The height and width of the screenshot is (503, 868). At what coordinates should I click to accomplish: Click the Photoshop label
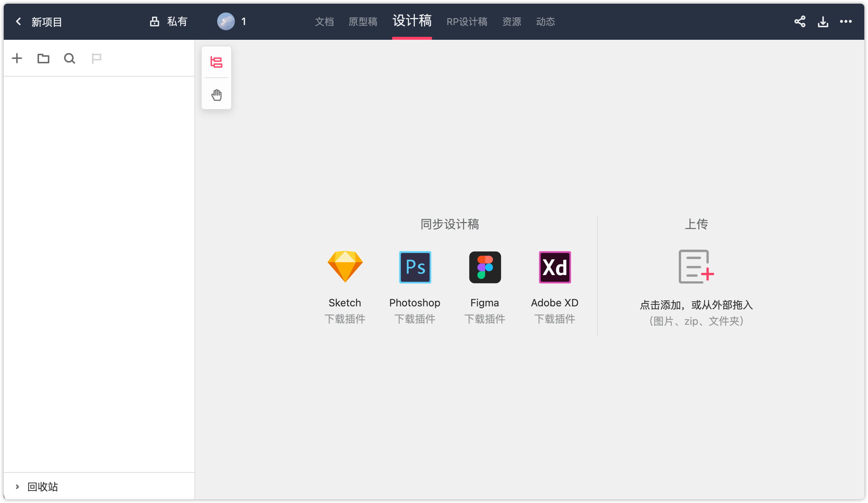click(415, 303)
